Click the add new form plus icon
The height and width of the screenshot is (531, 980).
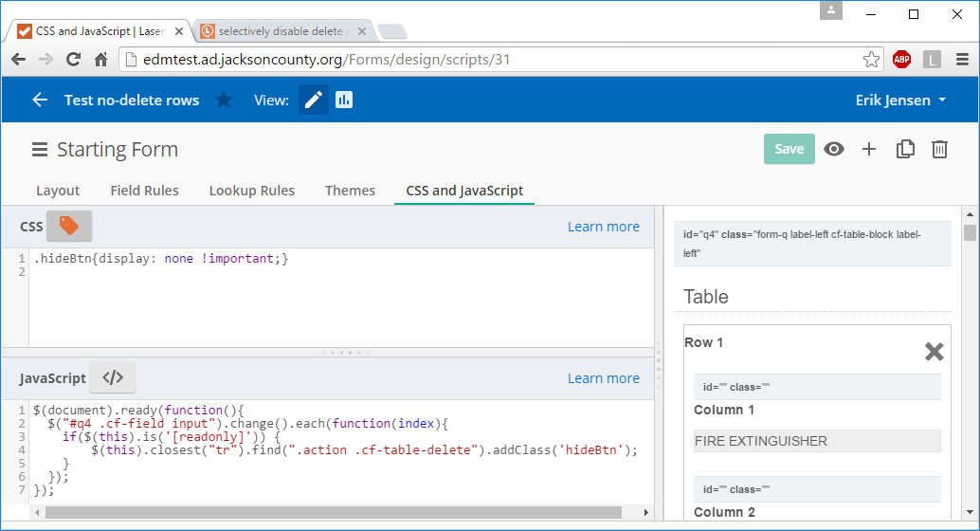point(869,149)
